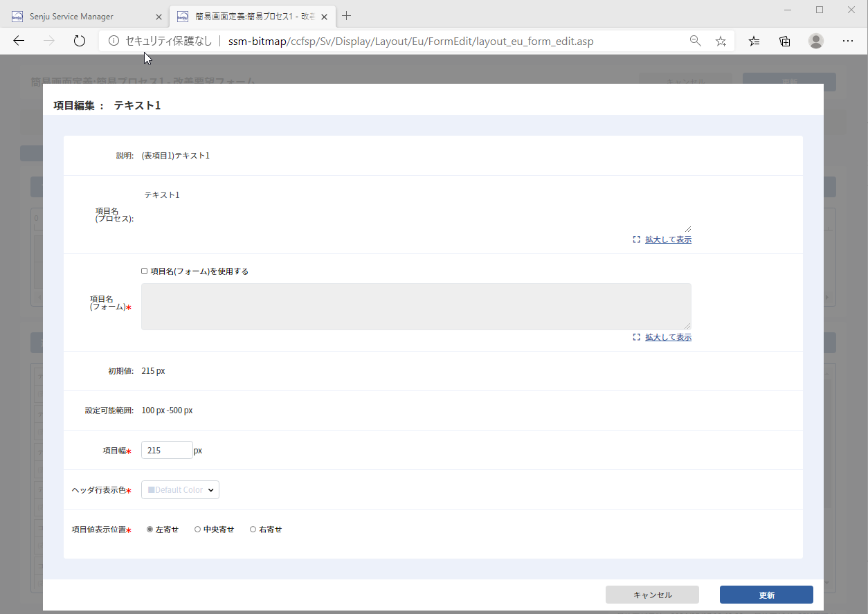Go back with browser back arrow
868x614 pixels.
coord(19,41)
